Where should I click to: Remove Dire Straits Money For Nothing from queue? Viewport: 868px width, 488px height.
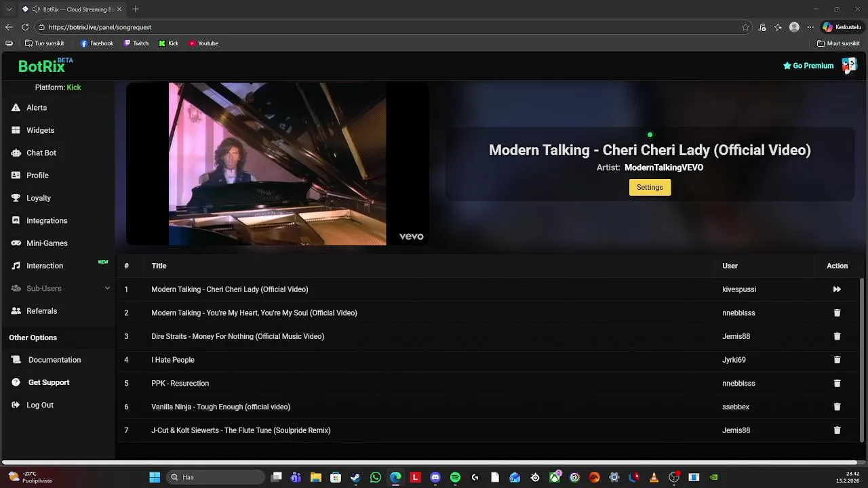click(837, 336)
